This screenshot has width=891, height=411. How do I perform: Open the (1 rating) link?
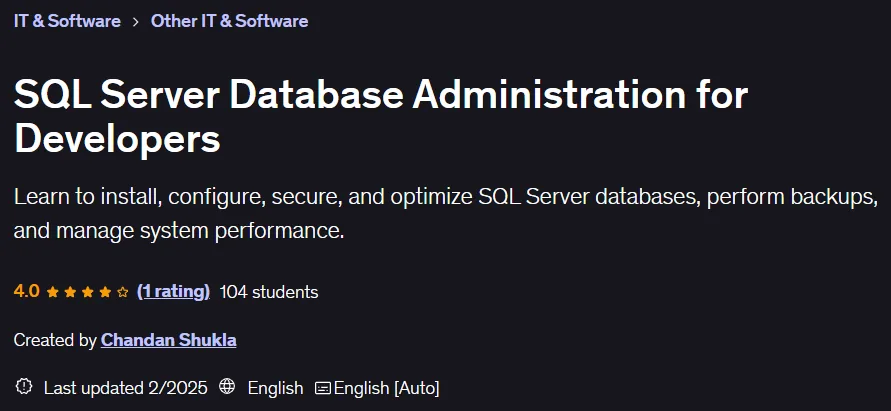pos(173,292)
